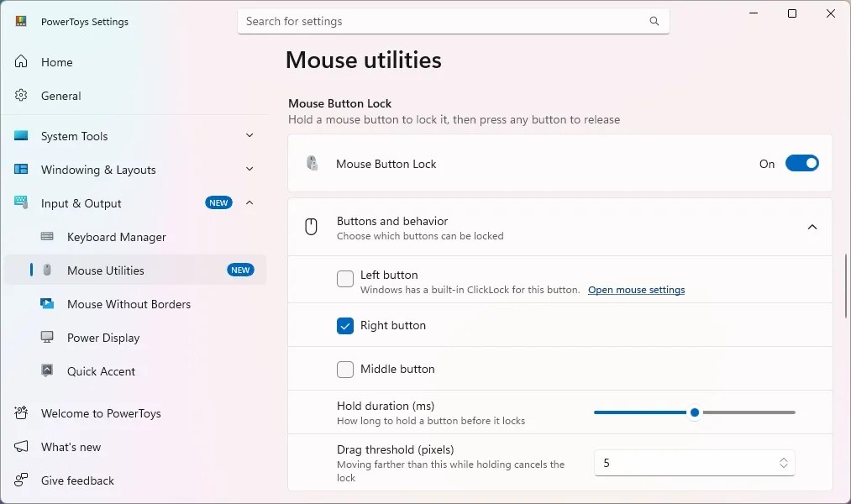The width and height of the screenshot is (851, 504).
Task: Click the search magnifier icon
Action: (x=654, y=21)
